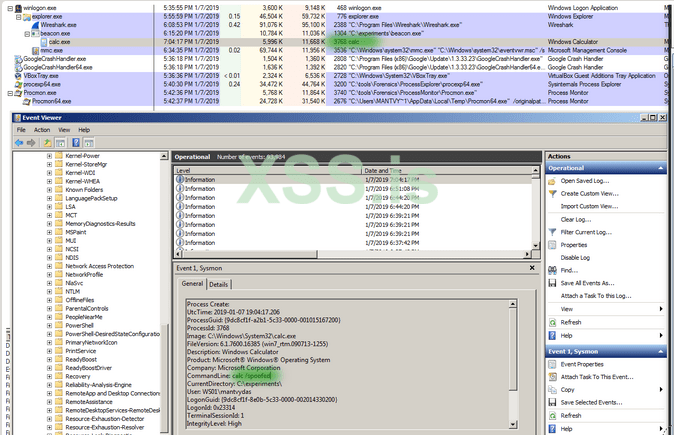674x435 pixels.
Task: Toggle the Show/Hide Console Tree toolbar icon
Action: click(x=60, y=143)
